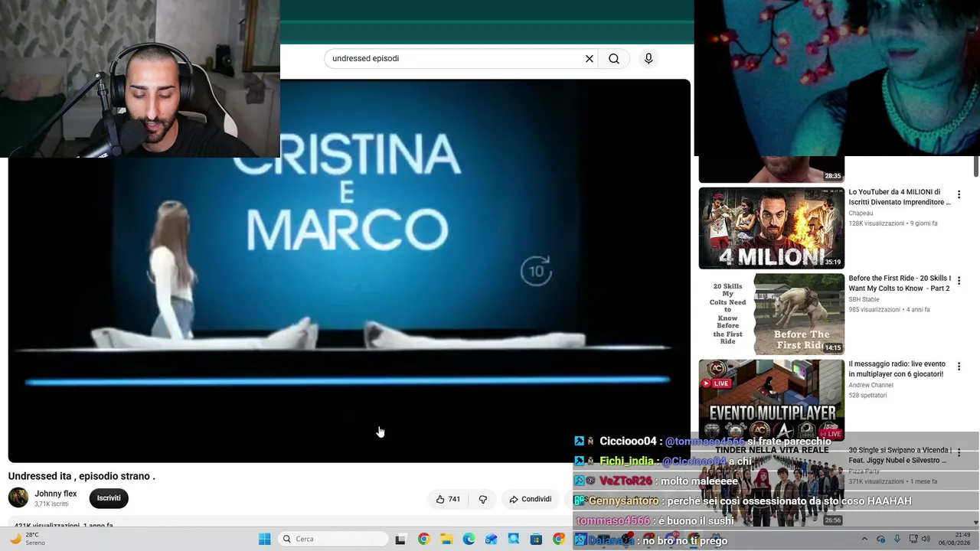
Task: Open the Chapeau channel name
Action: coord(861,214)
